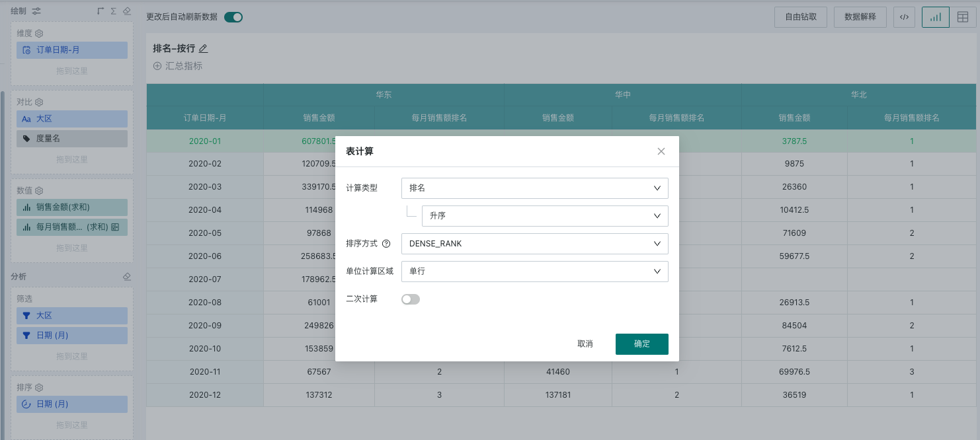This screenshot has width=980, height=440.
Task: Open the 数值 settings gear
Action: point(39,190)
